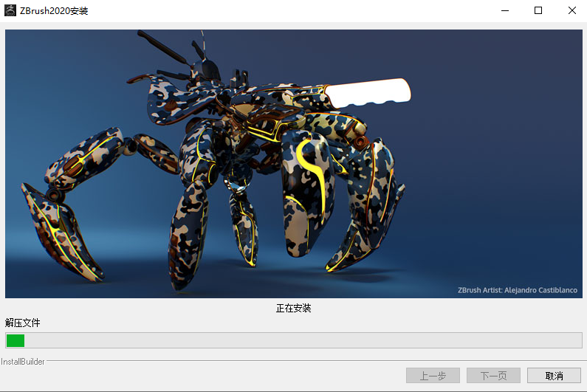Click the InstallBuilder label text
The width and height of the screenshot is (587, 392).
[23, 361]
